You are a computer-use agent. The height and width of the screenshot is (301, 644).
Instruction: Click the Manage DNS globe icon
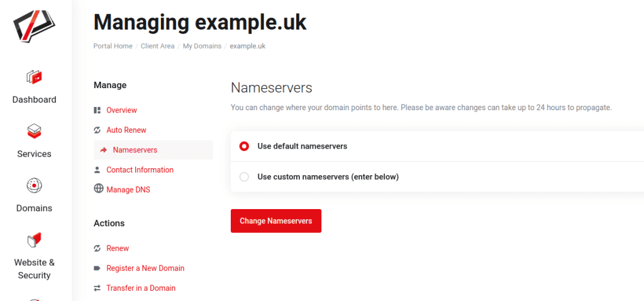98,189
